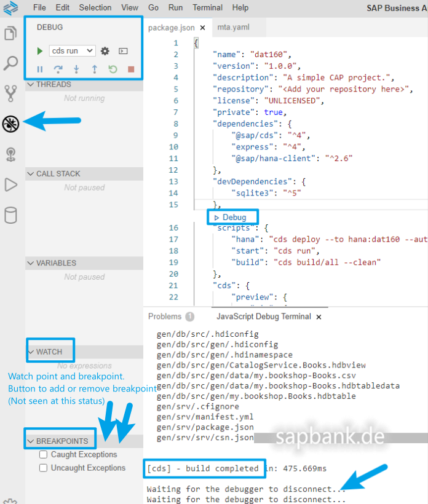Open the Terminal menu
Screen dimensions: 428x504
[x=207, y=7]
